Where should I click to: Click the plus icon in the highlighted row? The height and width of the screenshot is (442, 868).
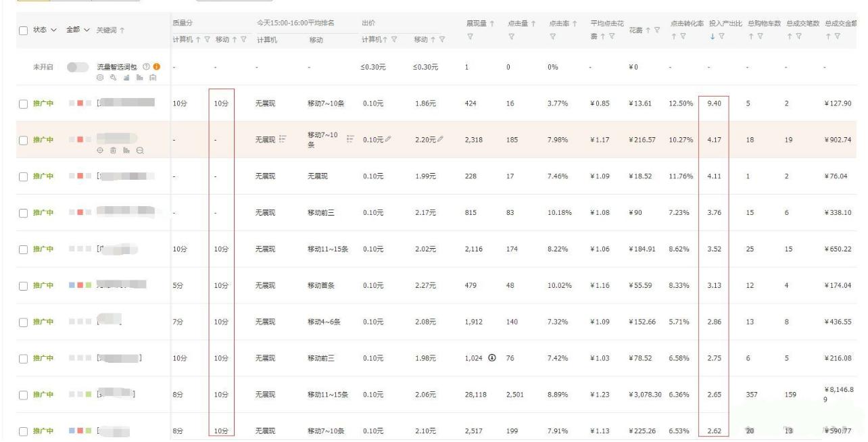point(100,149)
